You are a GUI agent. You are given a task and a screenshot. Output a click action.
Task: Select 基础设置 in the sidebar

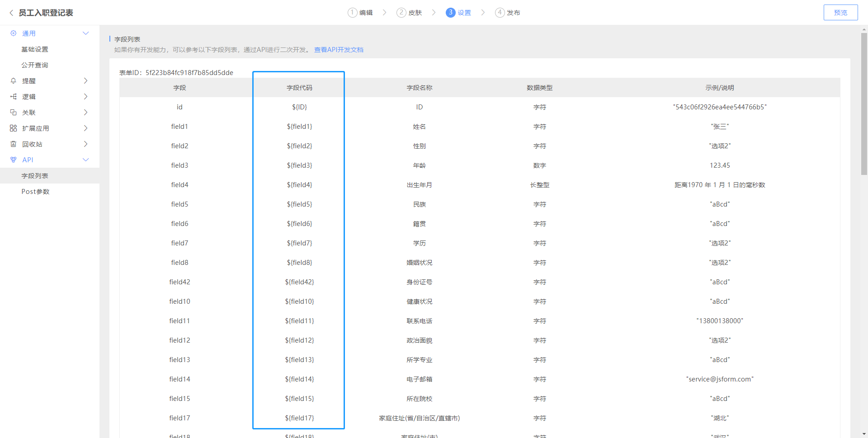35,49
